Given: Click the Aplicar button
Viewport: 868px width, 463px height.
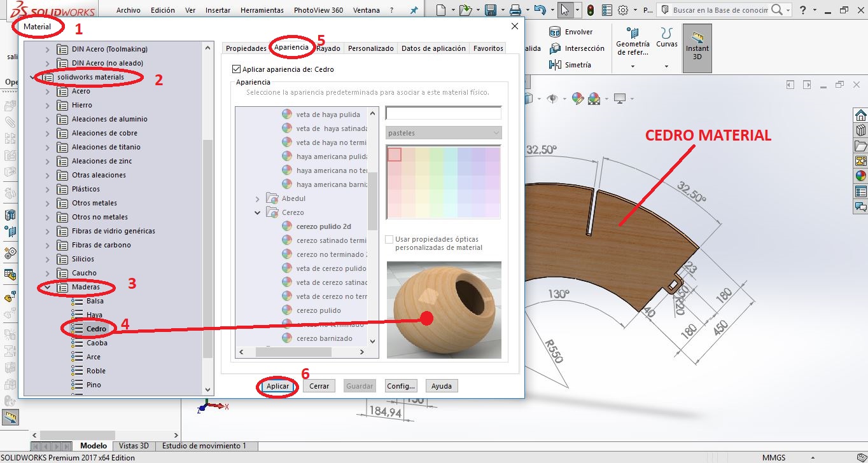Looking at the screenshot, I should (278, 386).
